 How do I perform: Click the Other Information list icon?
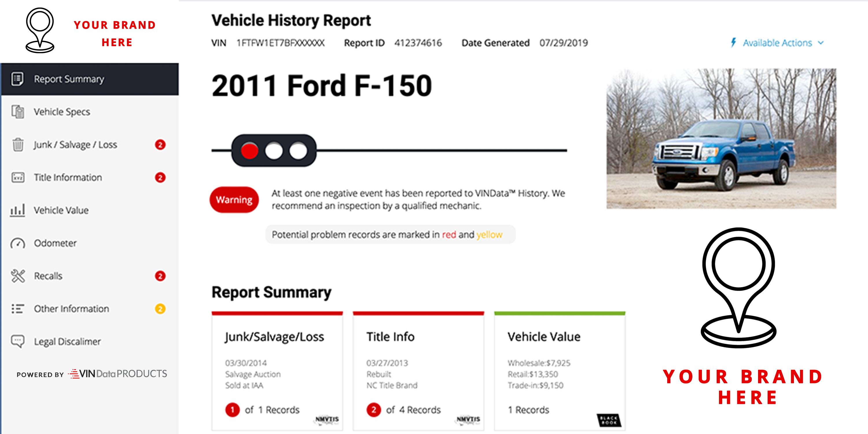point(18,309)
